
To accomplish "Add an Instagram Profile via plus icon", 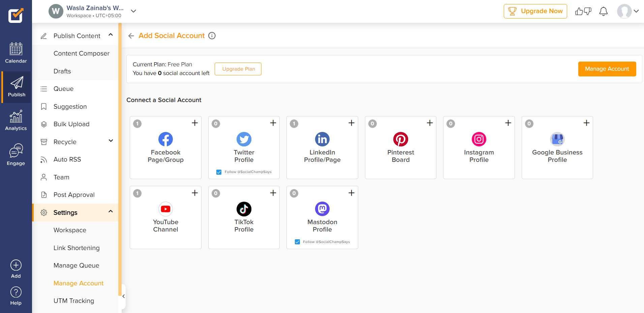I will (508, 123).
